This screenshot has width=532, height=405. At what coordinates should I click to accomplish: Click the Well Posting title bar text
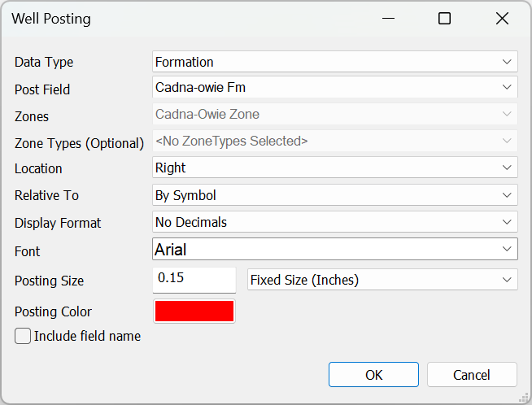51,19
